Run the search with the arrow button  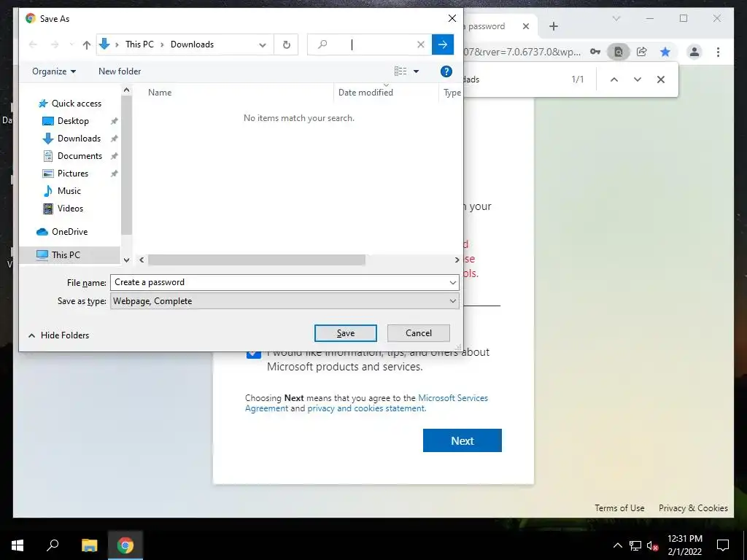443,44
